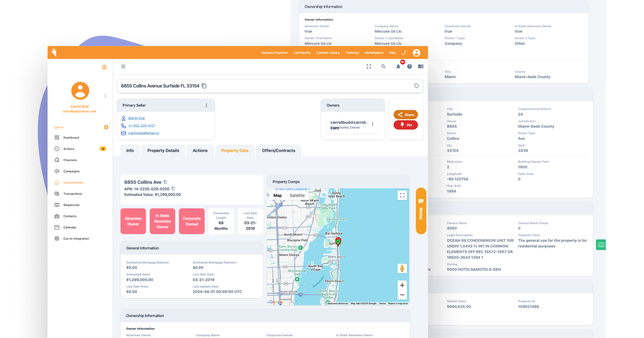The image size is (644, 338).
Task: Open Martin Doe contact link
Action: (136, 118)
